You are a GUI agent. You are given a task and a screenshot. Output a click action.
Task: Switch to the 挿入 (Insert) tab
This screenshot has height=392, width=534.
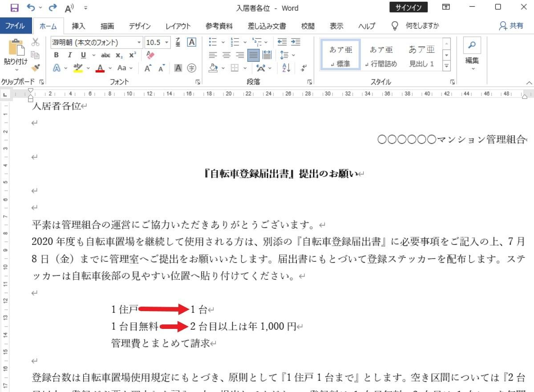(79, 26)
